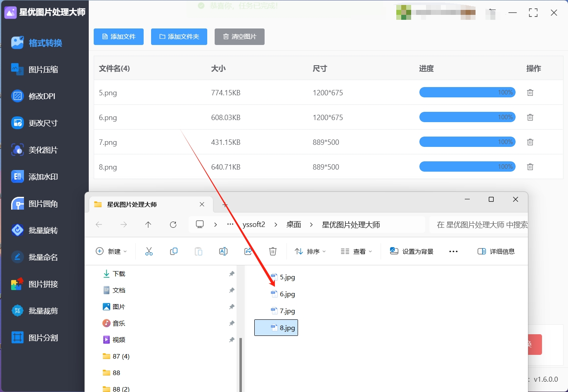Image resolution: width=568 pixels, height=392 pixels.
Task: Click the 批量命名 sidebar icon
Action: coord(17,257)
